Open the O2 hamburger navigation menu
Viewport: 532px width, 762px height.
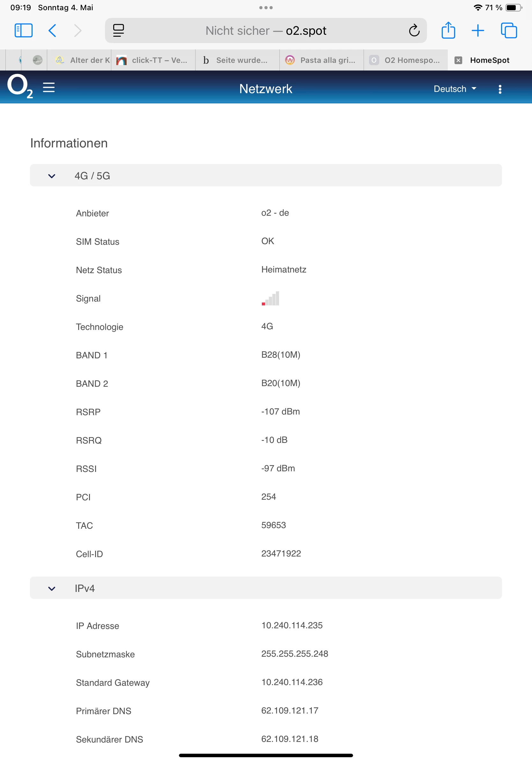tap(49, 88)
